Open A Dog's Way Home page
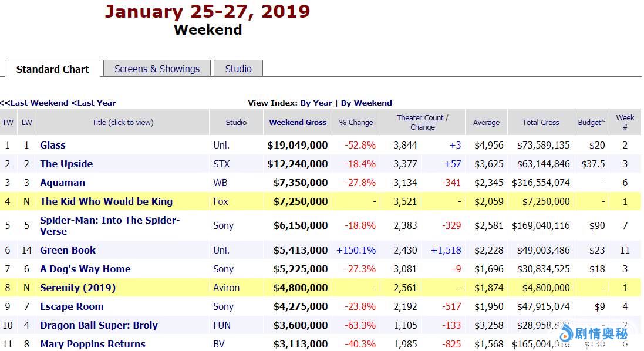This screenshot has height=351, width=644. coord(85,269)
